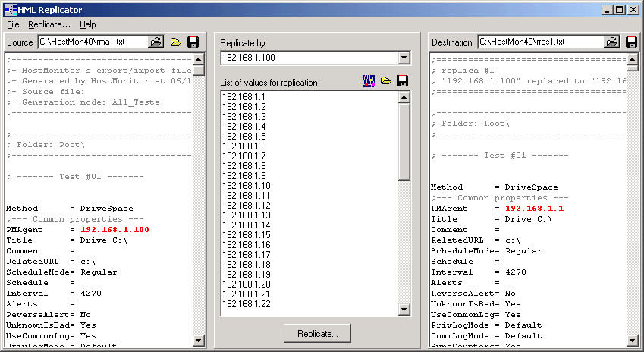This screenshot has width=644, height=352.
Task: Click the HML Replicator title bar icon
Action: coord(11,9)
